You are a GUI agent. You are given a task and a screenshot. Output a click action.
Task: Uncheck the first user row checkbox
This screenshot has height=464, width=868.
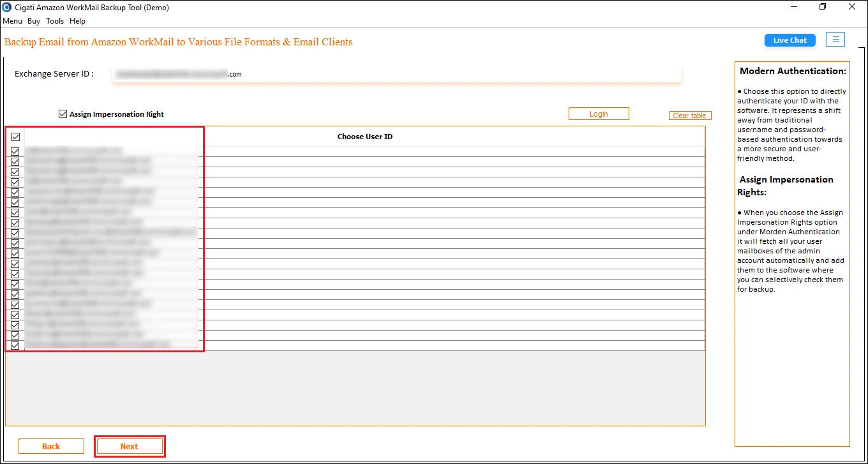[15, 151]
